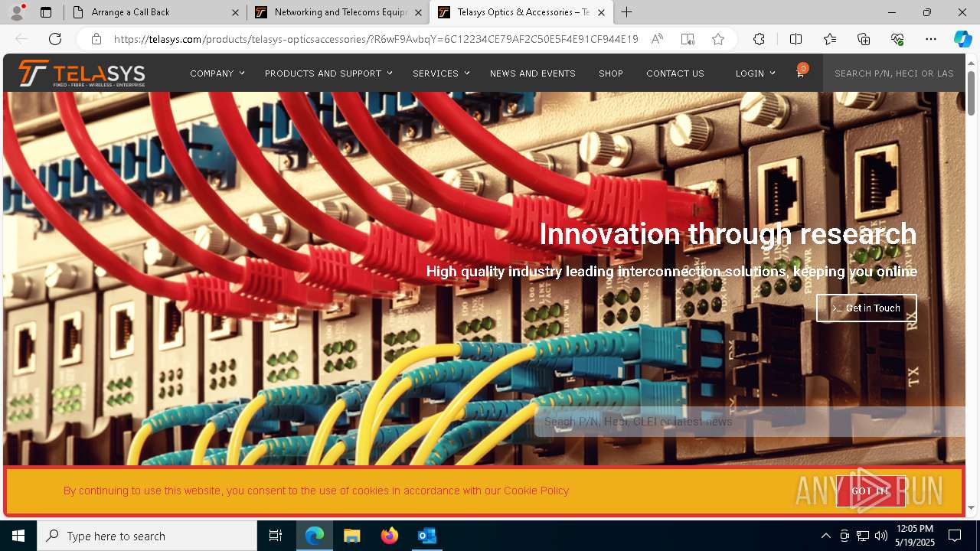
Task: Open a new tab with the plus icon
Action: point(627,12)
